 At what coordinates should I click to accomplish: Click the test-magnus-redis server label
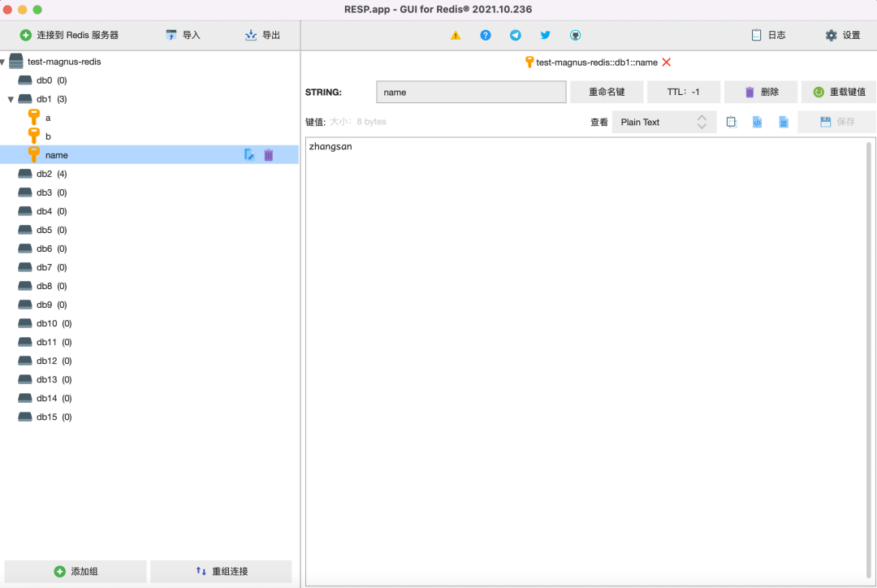pos(64,62)
